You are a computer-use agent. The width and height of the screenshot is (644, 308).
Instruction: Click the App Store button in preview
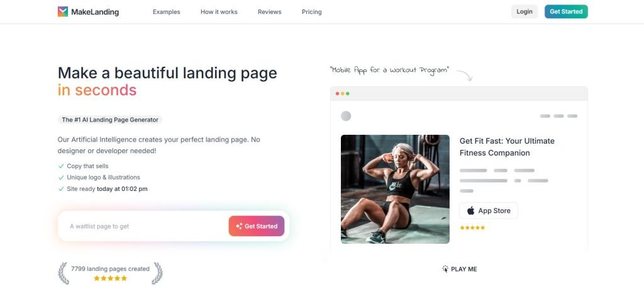(488, 210)
